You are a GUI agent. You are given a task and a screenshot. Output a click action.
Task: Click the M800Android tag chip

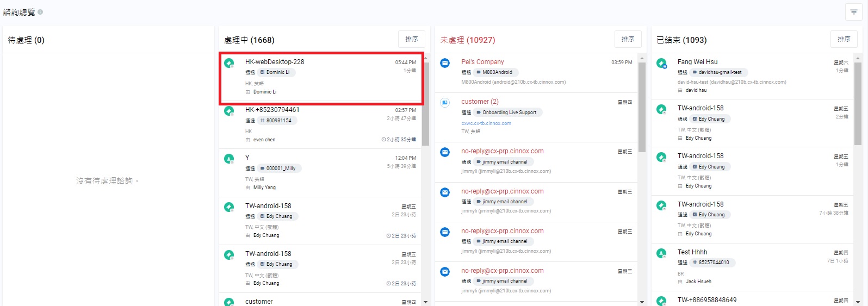pos(495,72)
